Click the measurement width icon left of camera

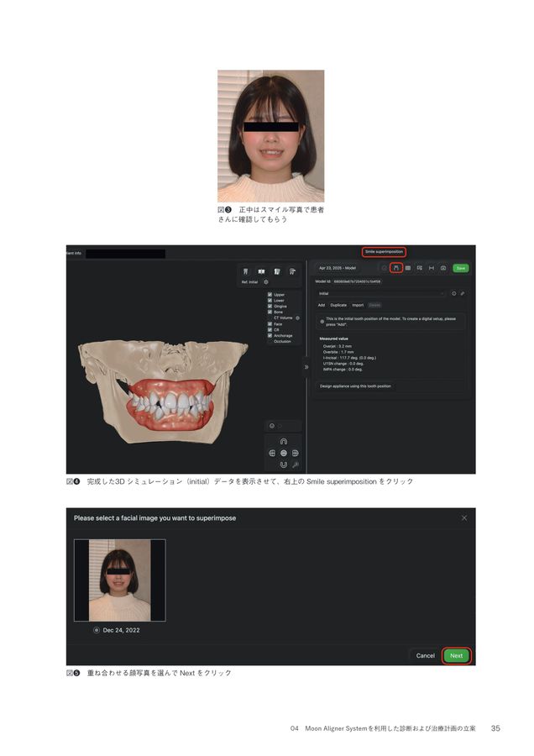tap(432, 268)
